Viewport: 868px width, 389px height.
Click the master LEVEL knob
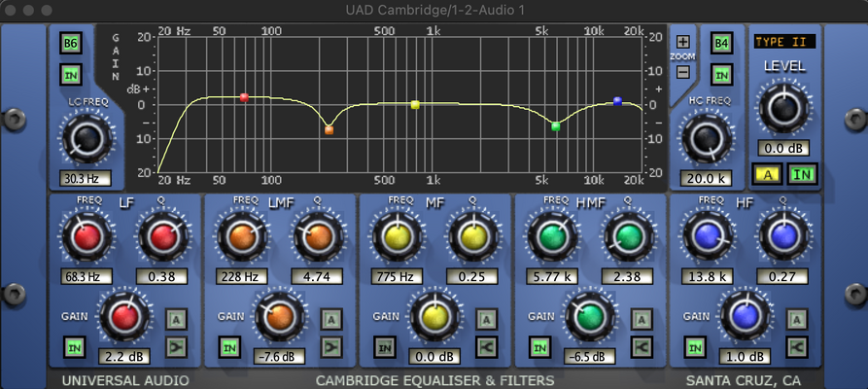pos(783,107)
